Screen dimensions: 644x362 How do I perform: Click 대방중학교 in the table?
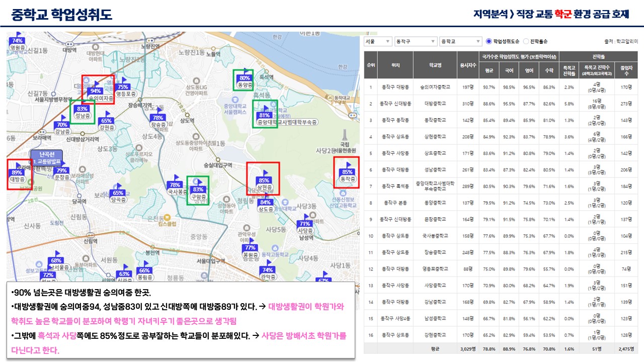tap(435, 104)
